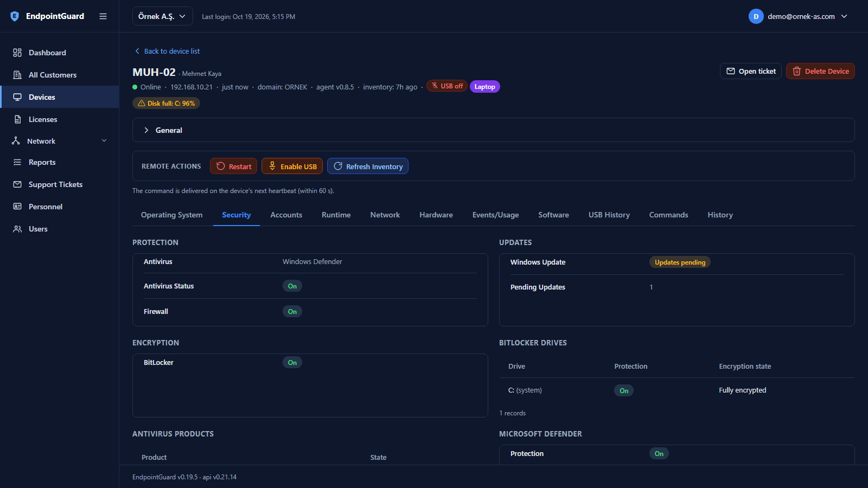This screenshot has width=868, height=488.
Task: View the Events/Usage tab
Action: 495,215
